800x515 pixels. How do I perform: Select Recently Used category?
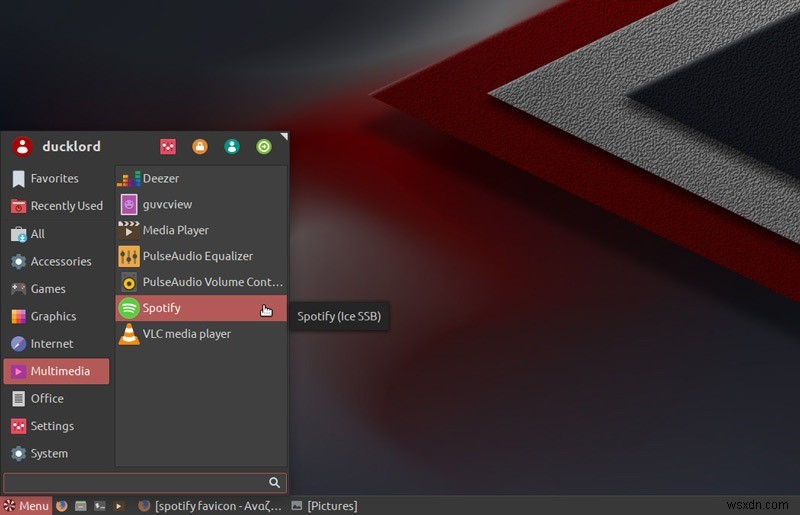pos(56,206)
